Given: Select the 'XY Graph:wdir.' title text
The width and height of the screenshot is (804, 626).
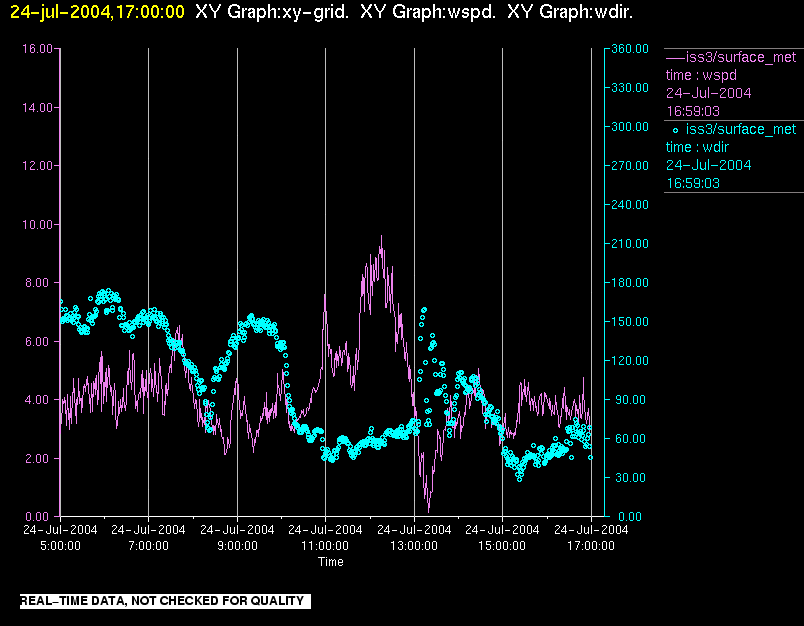Looking at the screenshot, I should click(570, 12).
